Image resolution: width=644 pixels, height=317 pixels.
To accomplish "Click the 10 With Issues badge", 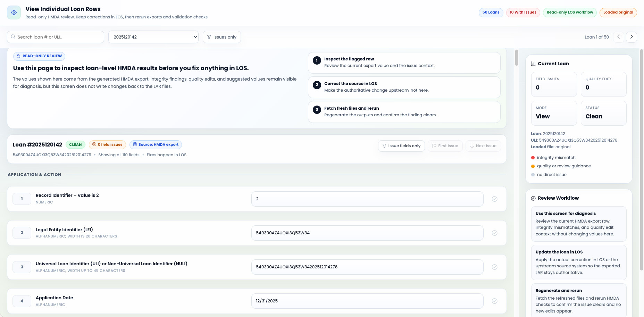I will [x=523, y=12].
